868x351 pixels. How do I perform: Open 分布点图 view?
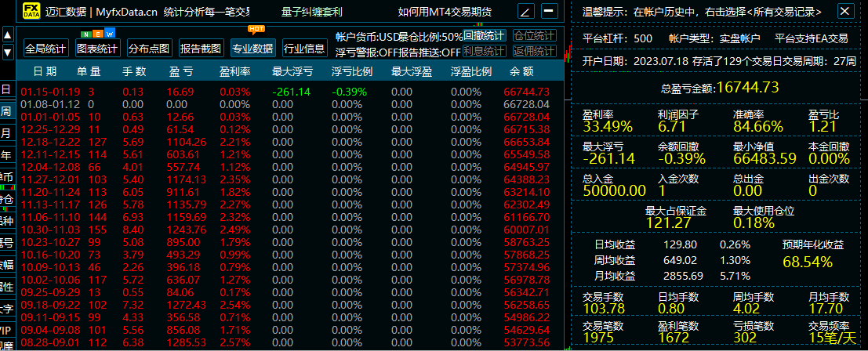point(150,48)
